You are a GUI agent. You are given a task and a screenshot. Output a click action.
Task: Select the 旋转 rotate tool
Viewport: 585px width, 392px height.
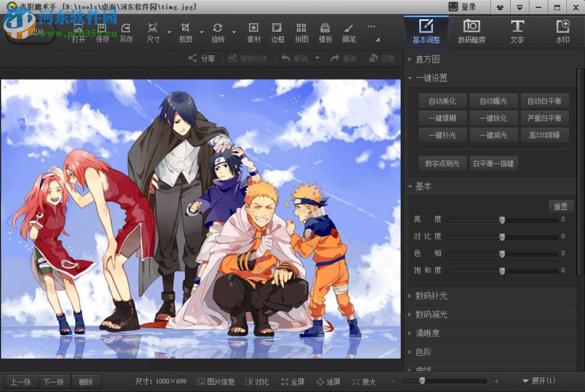[x=218, y=33]
